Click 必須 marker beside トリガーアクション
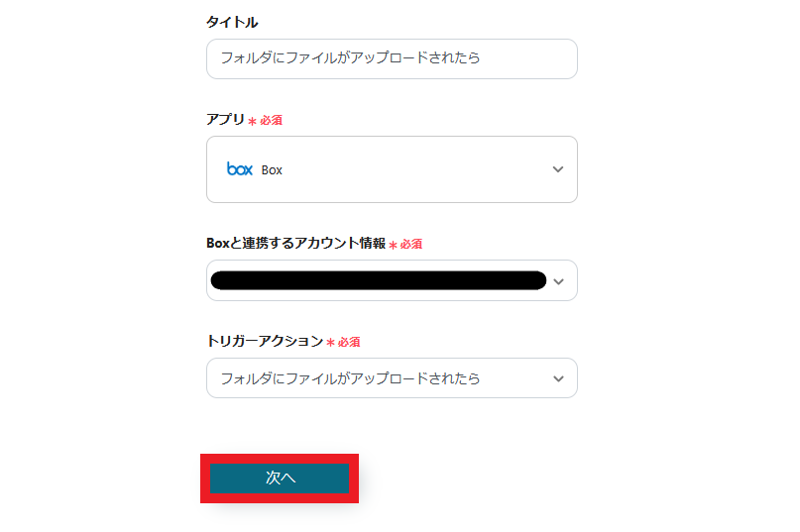 click(x=343, y=342)
